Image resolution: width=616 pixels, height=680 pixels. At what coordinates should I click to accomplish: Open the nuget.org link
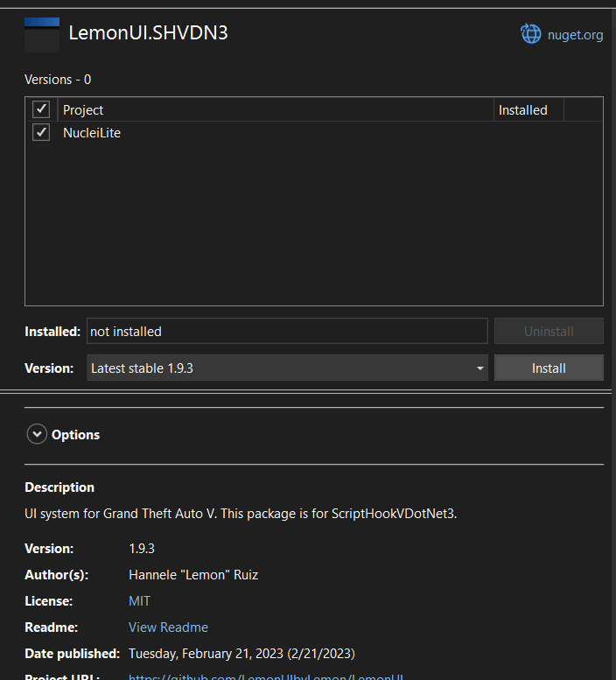tap(575, 35)
